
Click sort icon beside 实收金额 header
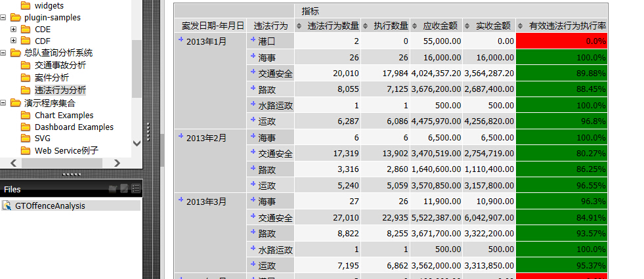(467, 26)
